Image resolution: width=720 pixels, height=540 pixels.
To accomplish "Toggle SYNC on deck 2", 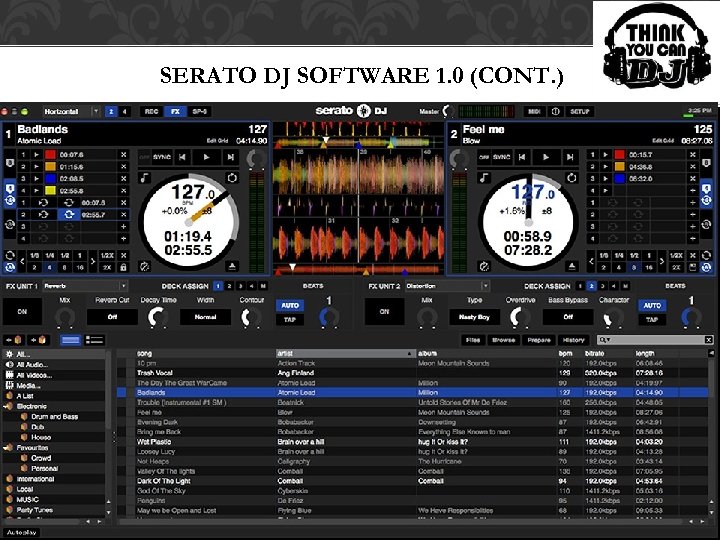I will coord(501,157).
